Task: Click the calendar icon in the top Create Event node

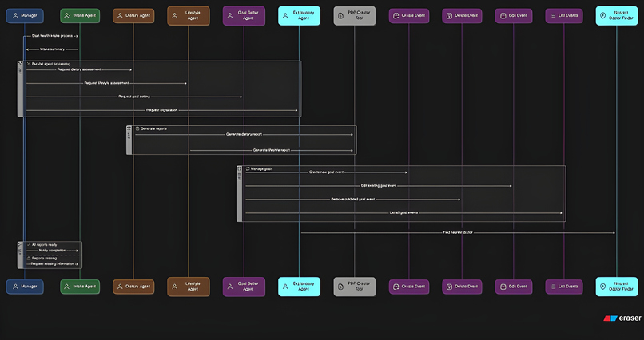Action: pos(396,16)
